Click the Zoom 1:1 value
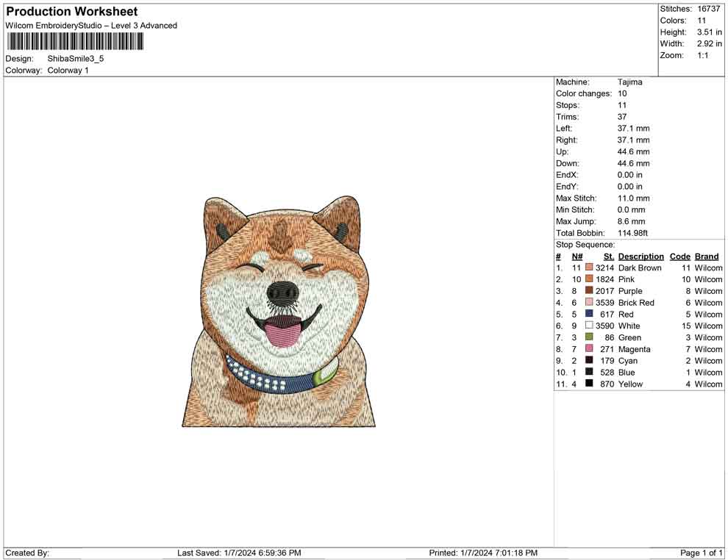The image size is (728, 560). pos(702,56)
